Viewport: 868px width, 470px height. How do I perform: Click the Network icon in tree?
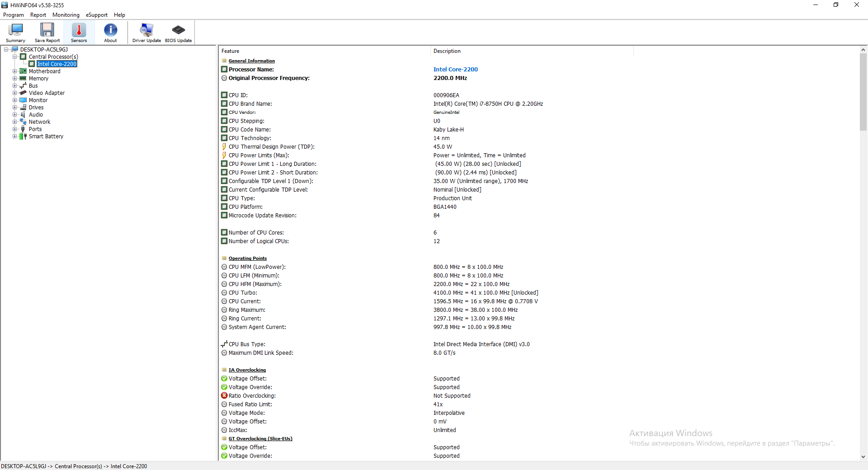tap(23, 122)
